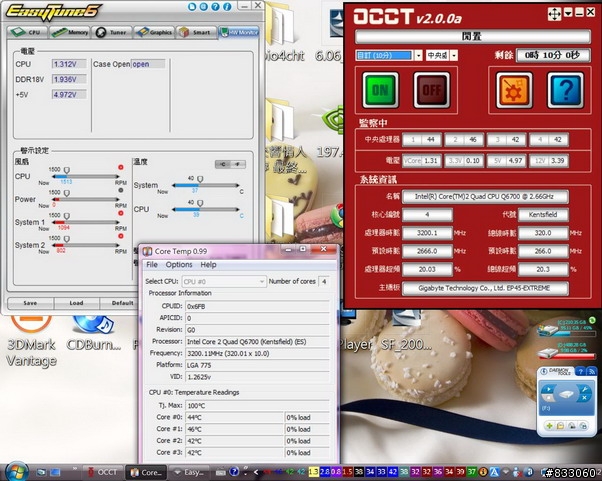
Task: Click the Case Open status field
Action: pos(148,64)
